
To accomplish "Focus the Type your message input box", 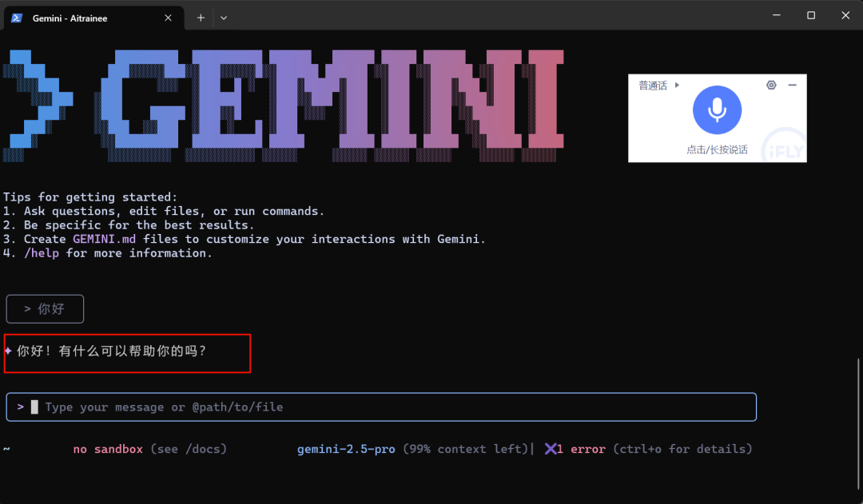I will 381,407.
